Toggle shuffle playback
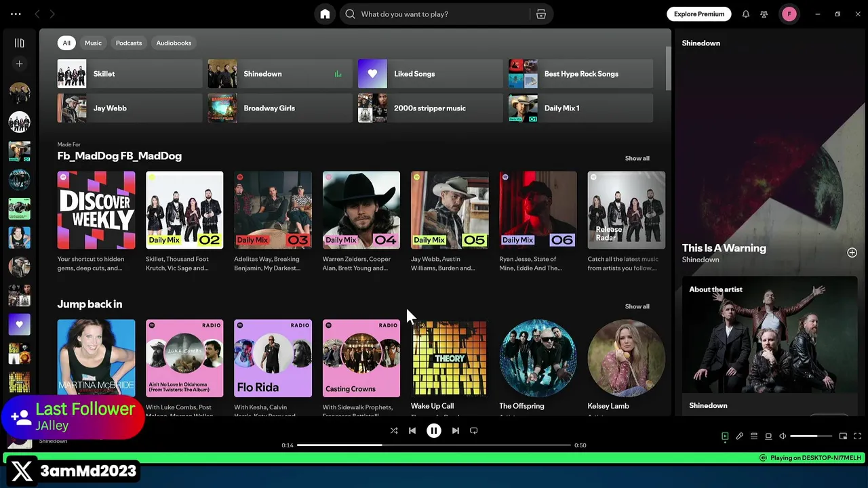868x488 pixels. coord(394,431)
